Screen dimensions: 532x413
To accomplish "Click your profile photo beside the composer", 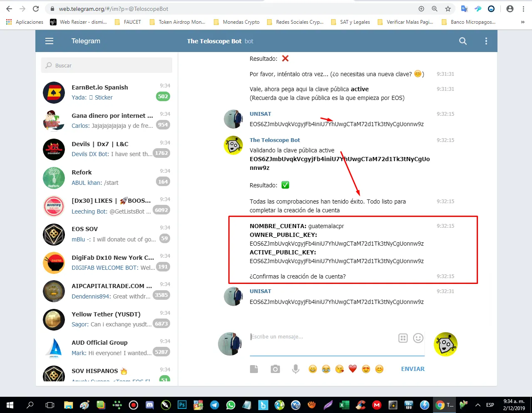I will (230, 344).
